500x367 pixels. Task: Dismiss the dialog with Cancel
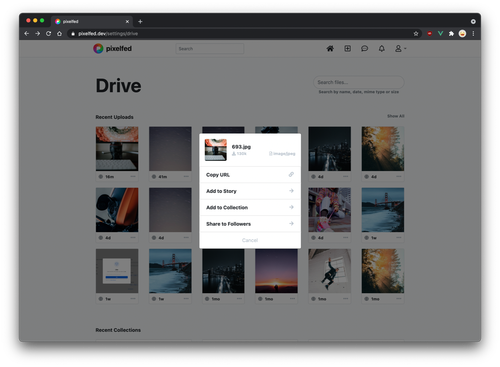pyautogui.click(x=250, y=240)
